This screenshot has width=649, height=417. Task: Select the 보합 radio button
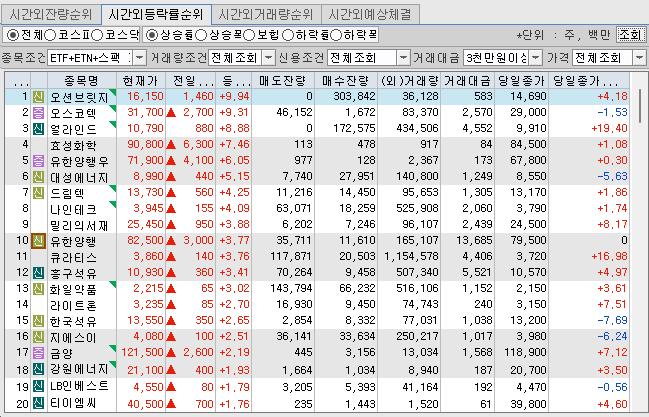click(x=249, y=35)
